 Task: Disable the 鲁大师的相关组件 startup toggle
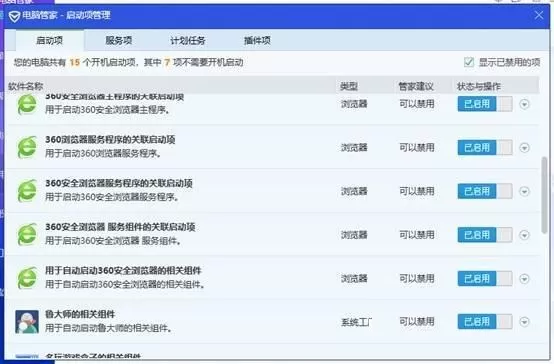(485, 322)
